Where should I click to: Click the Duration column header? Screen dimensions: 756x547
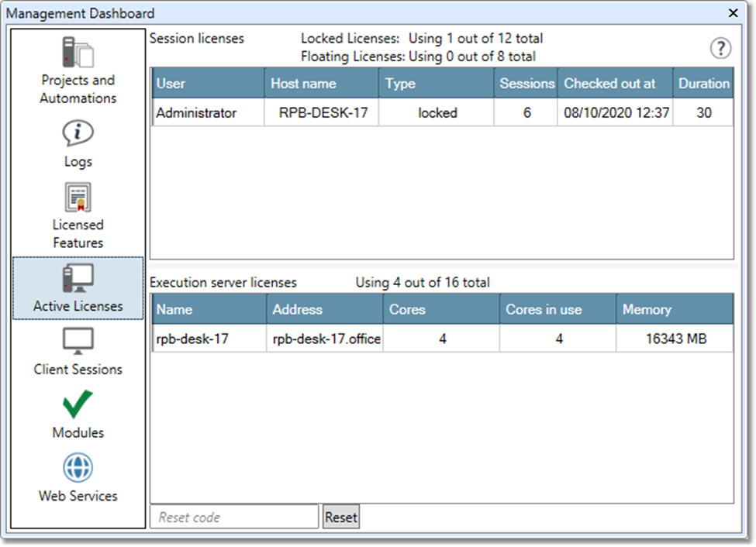pyautogui.click(x=702, y=84)
